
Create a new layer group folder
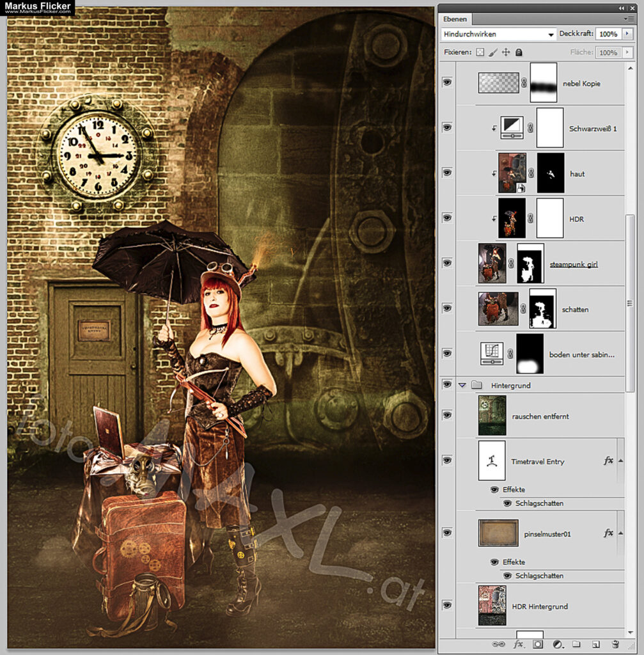(576, 644)
